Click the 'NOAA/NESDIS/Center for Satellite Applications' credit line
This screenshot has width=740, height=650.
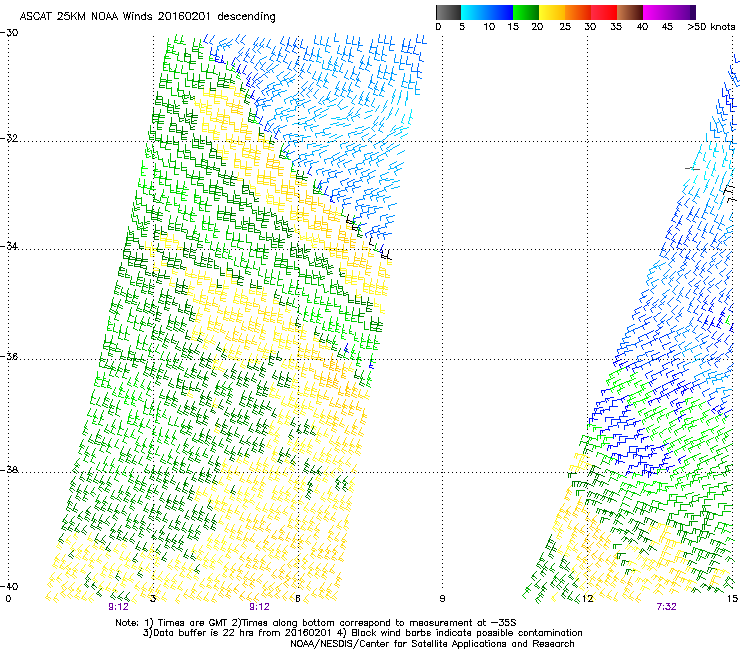(432, 644)
